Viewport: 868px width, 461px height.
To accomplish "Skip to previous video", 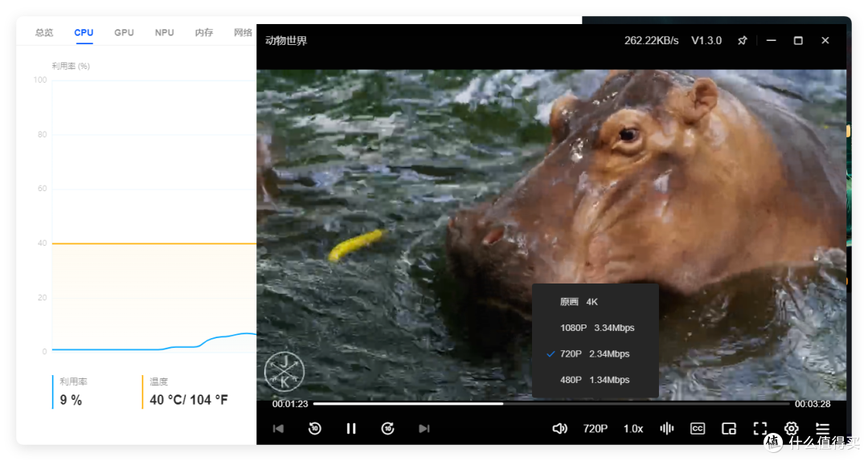I will pos(278,428).
